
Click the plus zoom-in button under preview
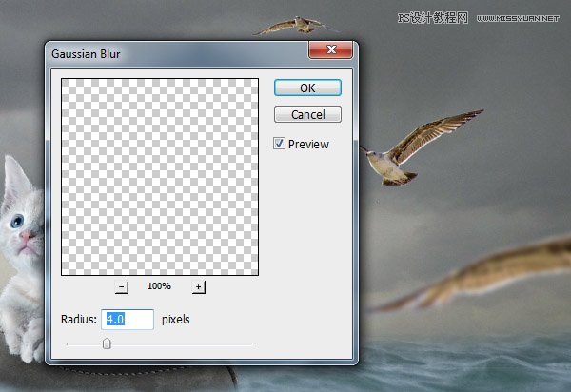pyautogui.click(x=198, y=286)
